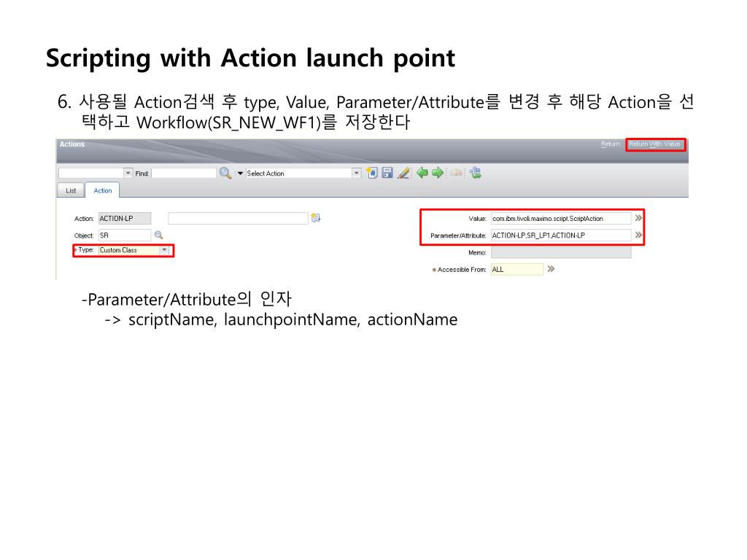Screen dimensions: 747x560
Task: Click the Action field containing ACTION-LP
Action: 124,218
